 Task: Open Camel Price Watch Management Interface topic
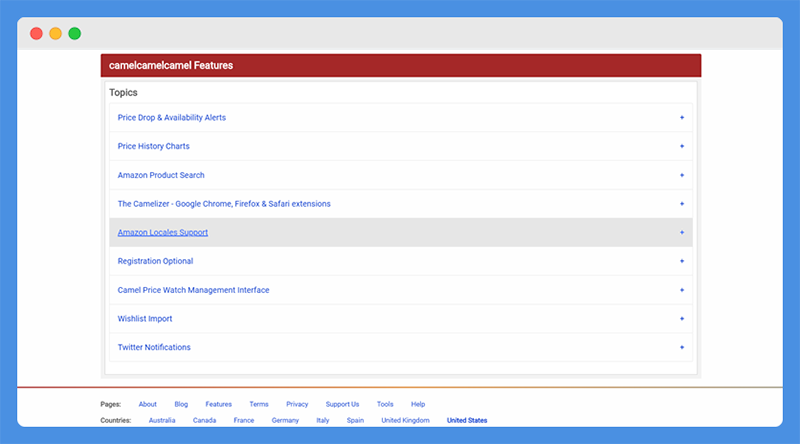coord(193,290)
